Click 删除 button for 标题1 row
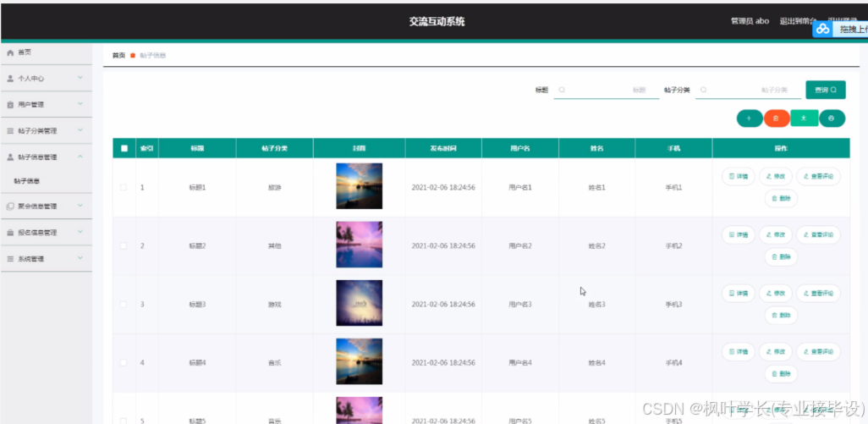Image resolution: width=868 pixels, height=424 pixels. pyautogui.click(x=781, y=199)
